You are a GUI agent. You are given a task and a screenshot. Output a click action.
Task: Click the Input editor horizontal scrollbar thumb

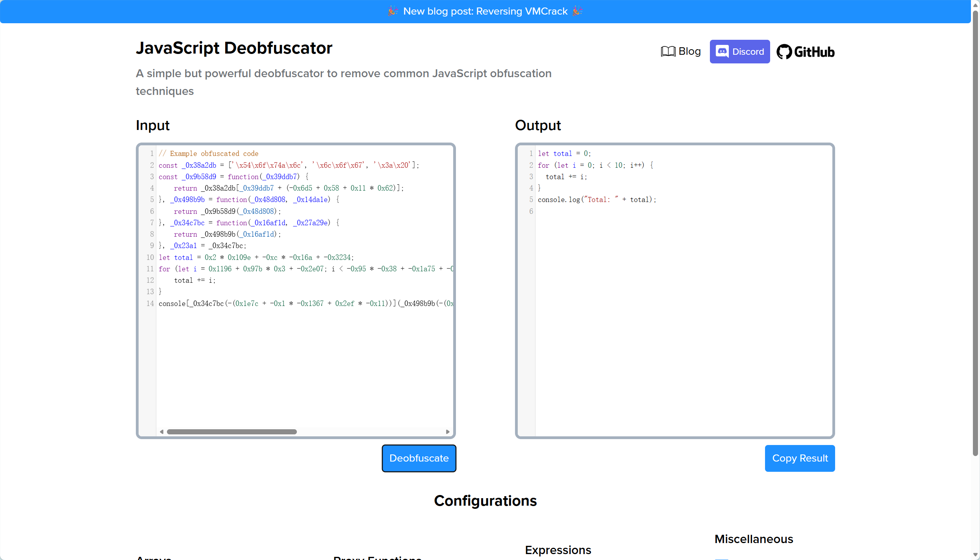coord(232,432)
